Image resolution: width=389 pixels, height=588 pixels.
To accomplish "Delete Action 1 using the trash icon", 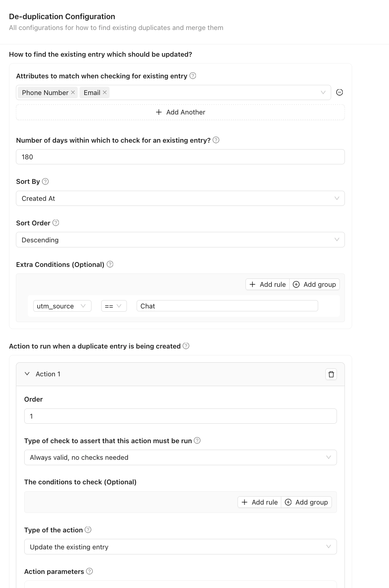I will [x=331, y=374].
